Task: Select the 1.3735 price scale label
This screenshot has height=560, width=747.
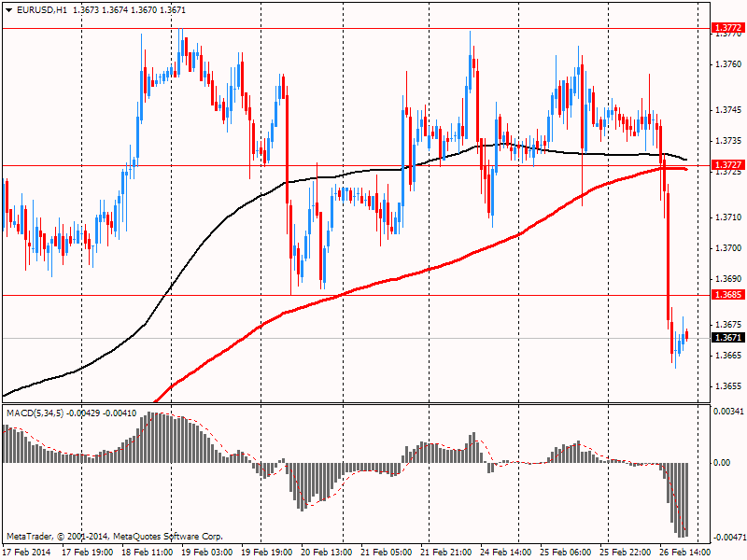Action: pos(728,141)
